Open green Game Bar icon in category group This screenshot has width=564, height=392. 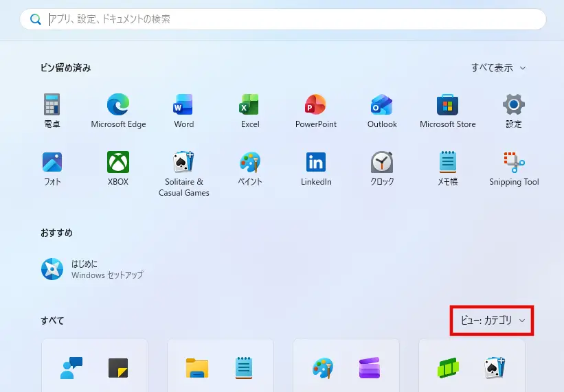(x=448, y=368)
